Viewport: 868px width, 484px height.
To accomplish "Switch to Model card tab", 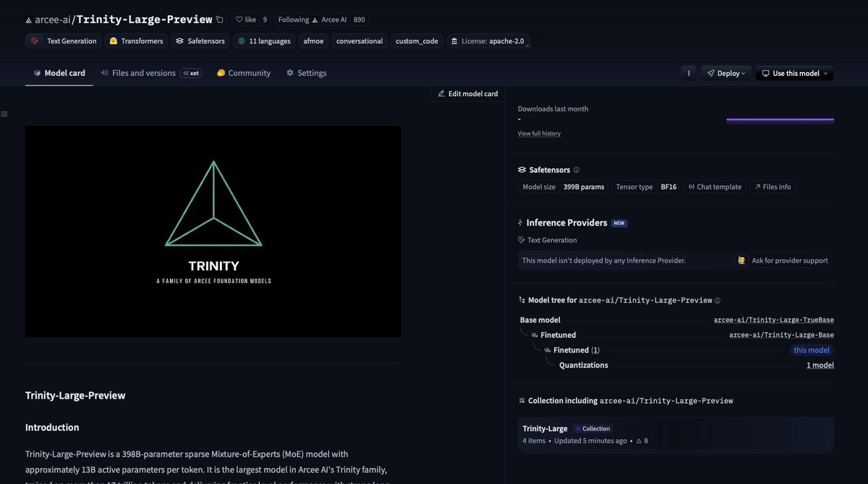I will point(59,73).
